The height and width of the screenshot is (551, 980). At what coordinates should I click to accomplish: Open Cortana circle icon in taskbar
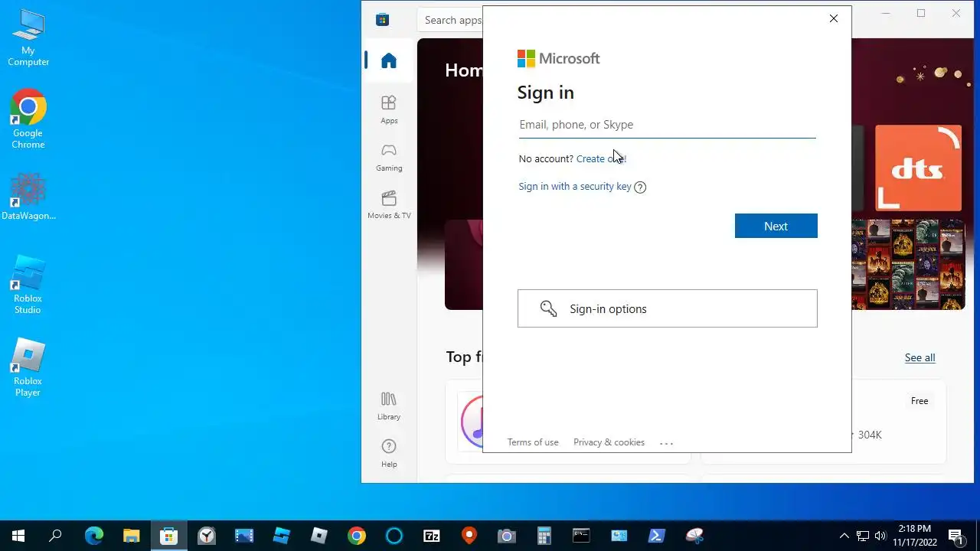click(x=394, y=536)
